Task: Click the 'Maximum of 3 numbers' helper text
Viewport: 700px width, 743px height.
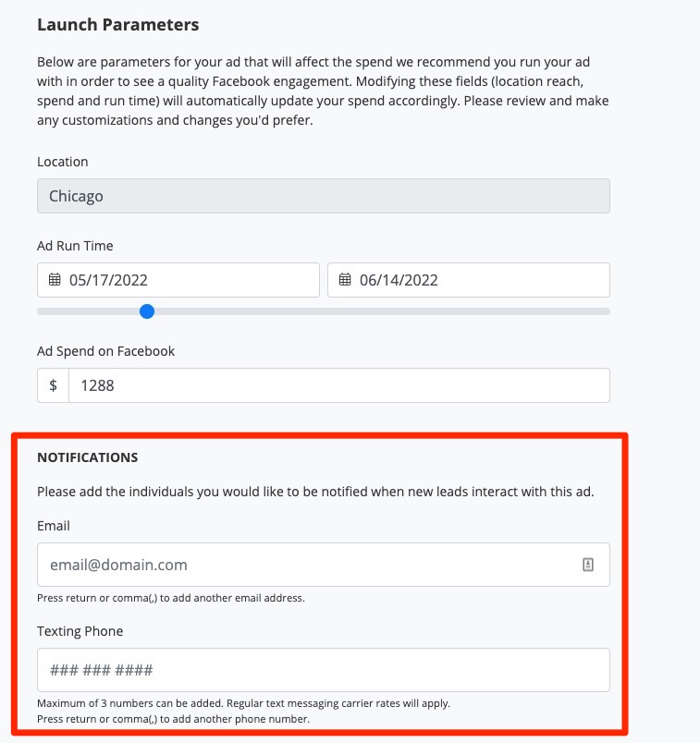Action: coord(243,703)
